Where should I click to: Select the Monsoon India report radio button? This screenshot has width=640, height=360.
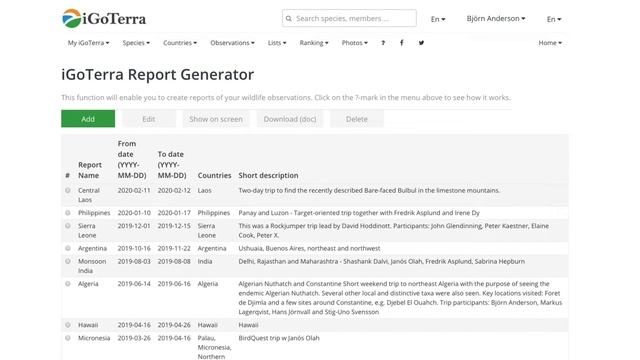point(68,261)
